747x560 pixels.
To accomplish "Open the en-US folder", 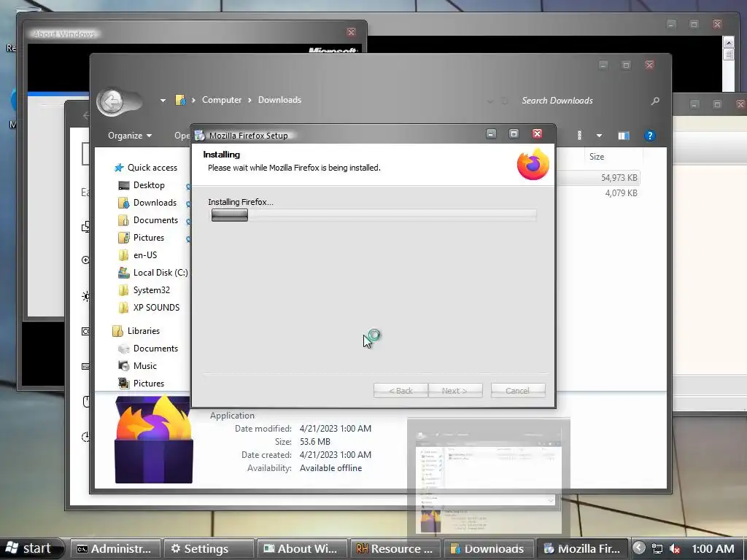I will (145, 255).
